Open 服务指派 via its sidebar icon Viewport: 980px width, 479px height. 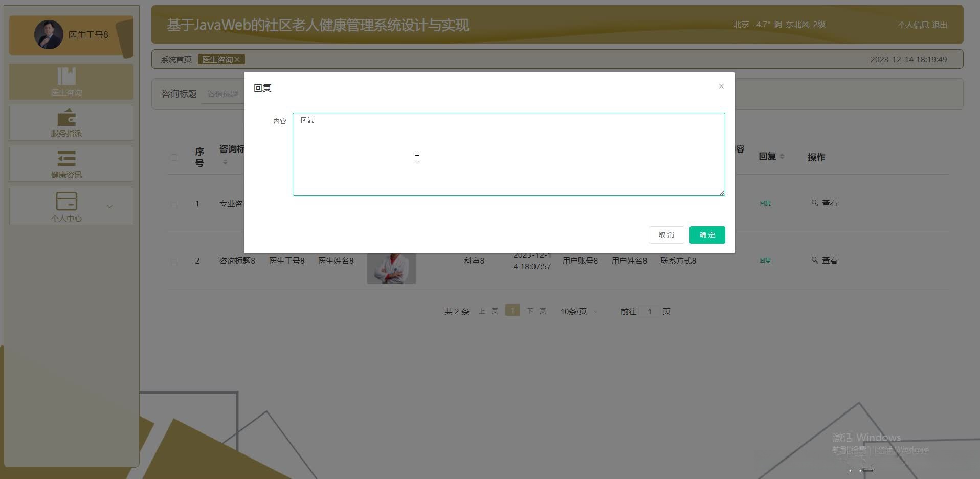pos(66,117)
